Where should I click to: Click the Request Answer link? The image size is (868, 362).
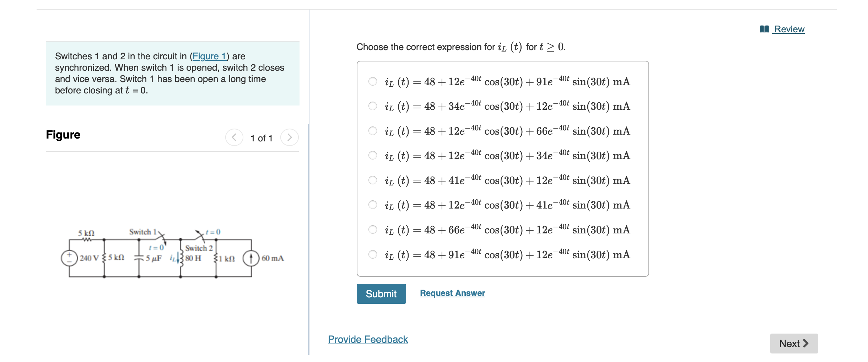click(x=452, y=293)
